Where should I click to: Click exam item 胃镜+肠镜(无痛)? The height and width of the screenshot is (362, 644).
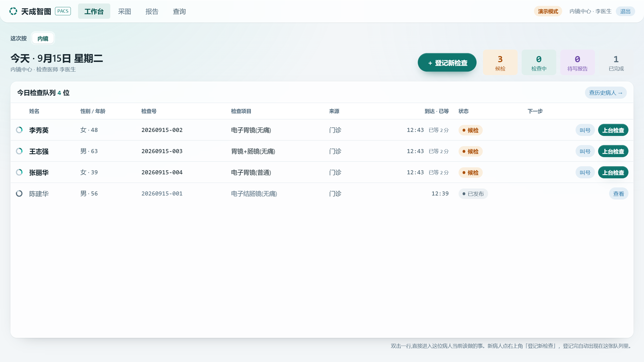point(253,151)
